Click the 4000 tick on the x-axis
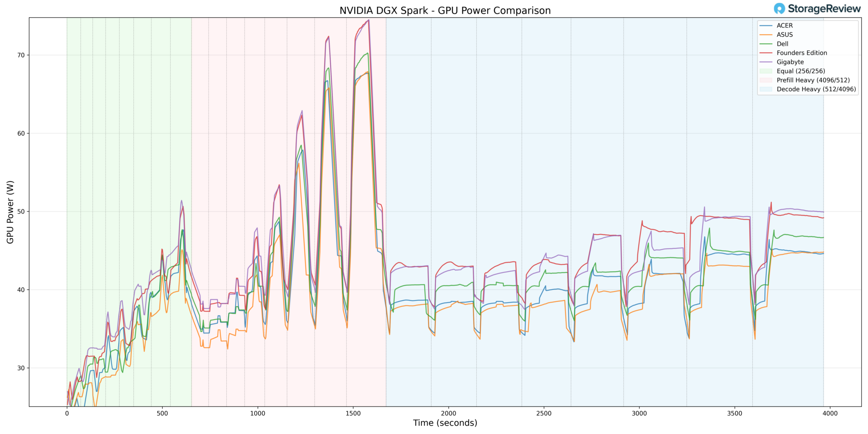Viewport: 868px width, 434px height. 830,414
